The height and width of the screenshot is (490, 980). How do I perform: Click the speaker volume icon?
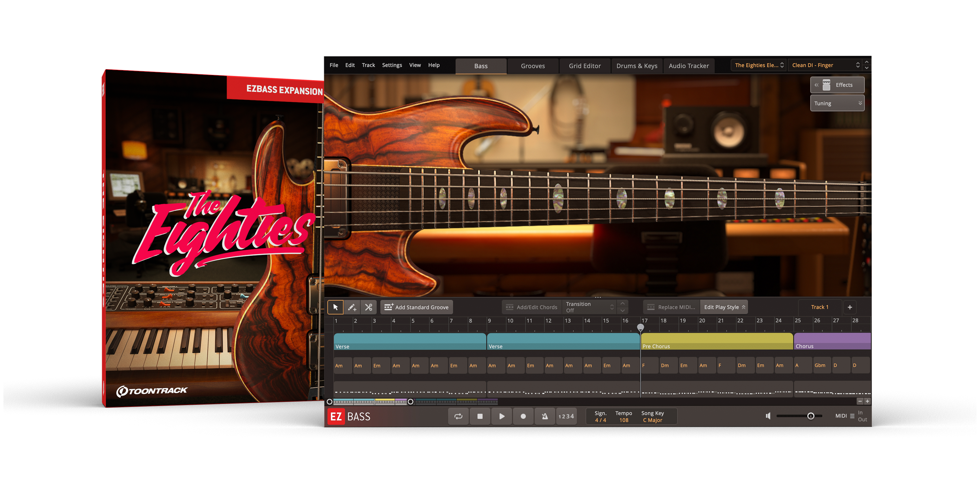coord(768,416)
